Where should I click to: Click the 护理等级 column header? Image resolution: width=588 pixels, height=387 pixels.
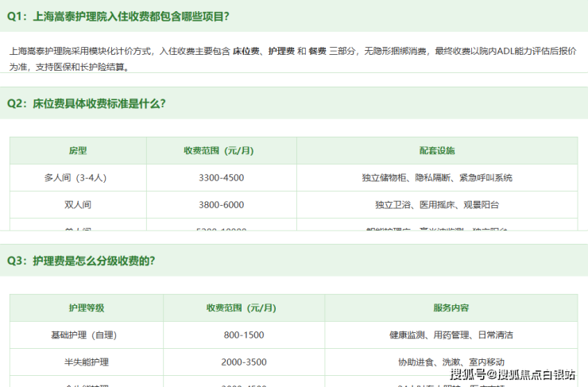[87, 308]
